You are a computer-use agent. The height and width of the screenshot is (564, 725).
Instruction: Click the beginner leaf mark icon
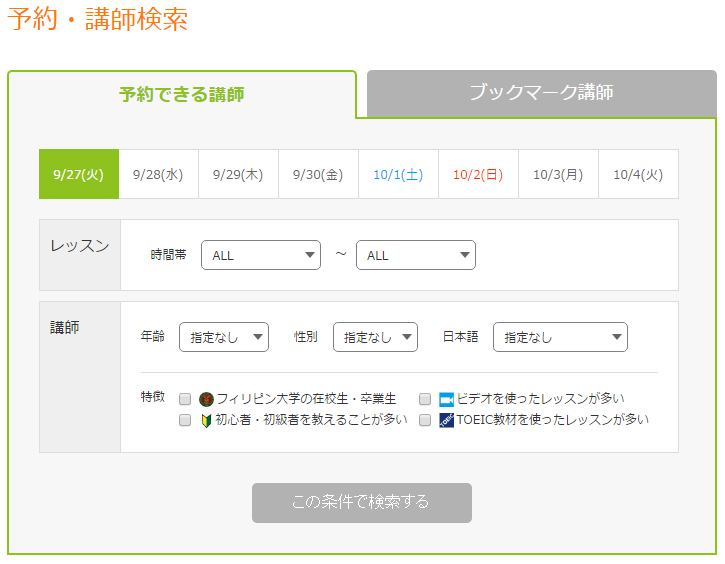pyautogui.click(x=206, y=421)
